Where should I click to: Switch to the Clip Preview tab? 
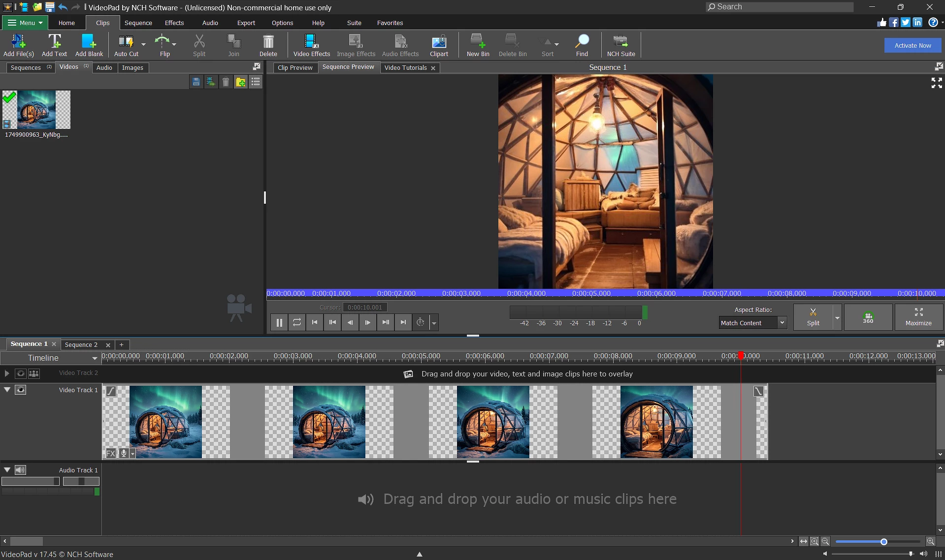[294, 67]
